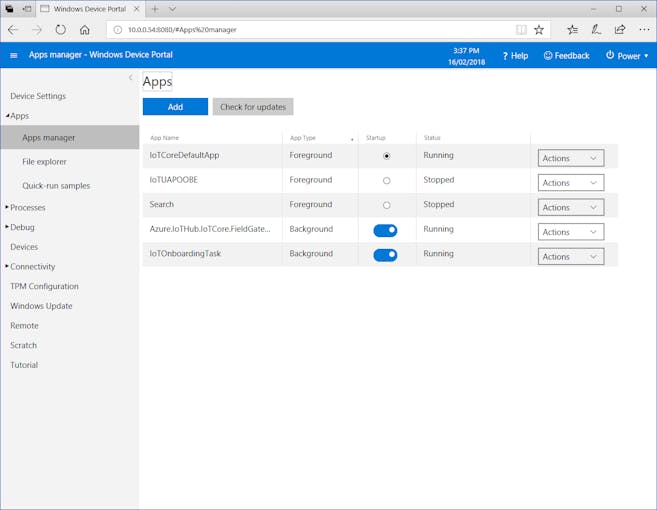Collapse the sidebar navigation chevron
This screenshot has height=510, width=657.
tap(131, 78)
